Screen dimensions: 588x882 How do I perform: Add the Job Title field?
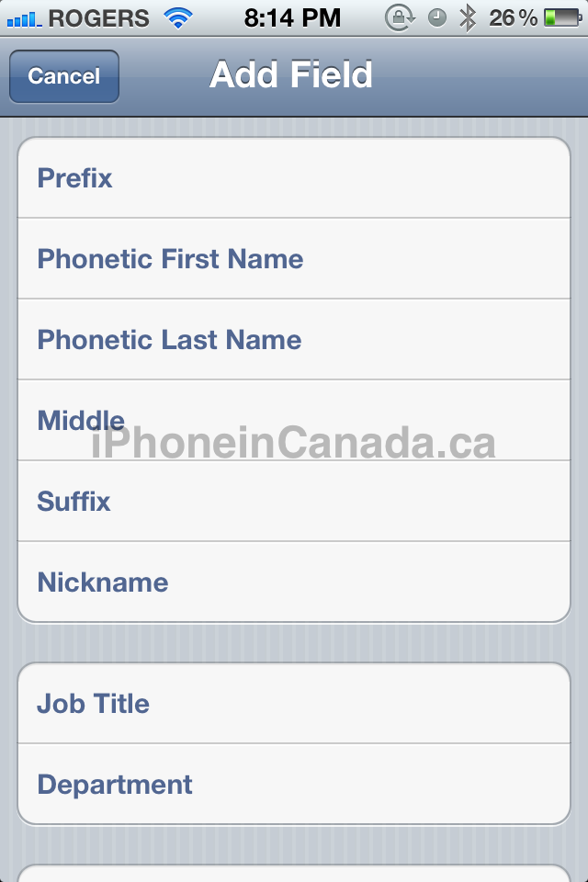pos(294,704)
